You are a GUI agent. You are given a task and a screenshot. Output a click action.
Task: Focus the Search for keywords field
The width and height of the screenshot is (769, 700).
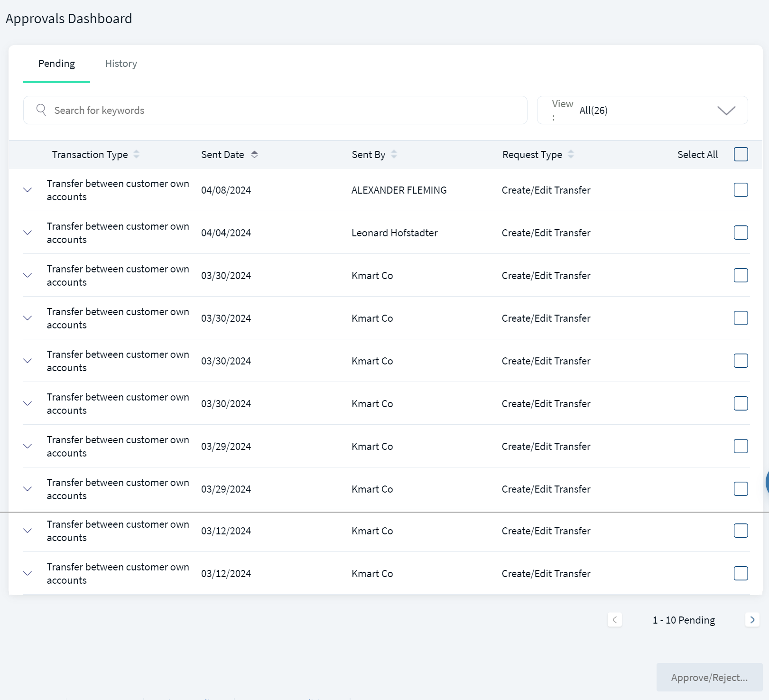click(x=275, y=110)
